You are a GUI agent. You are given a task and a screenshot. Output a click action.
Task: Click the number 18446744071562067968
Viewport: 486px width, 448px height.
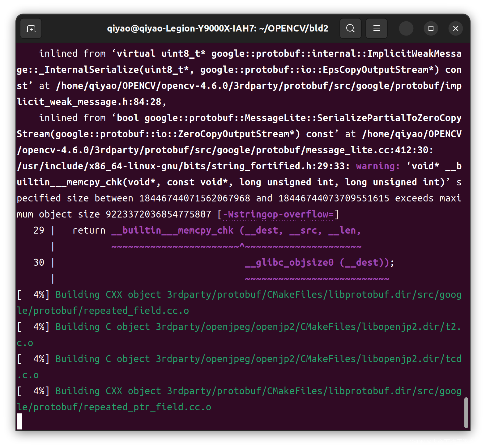(195, 198)
